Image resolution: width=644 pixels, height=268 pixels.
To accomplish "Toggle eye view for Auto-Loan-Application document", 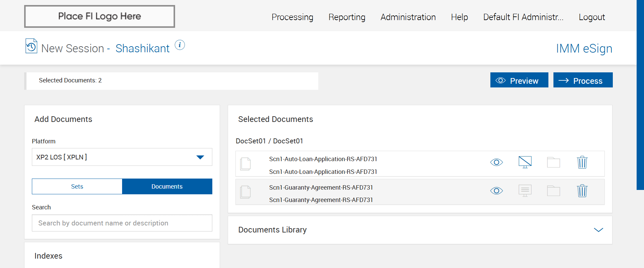I will 496,162.
